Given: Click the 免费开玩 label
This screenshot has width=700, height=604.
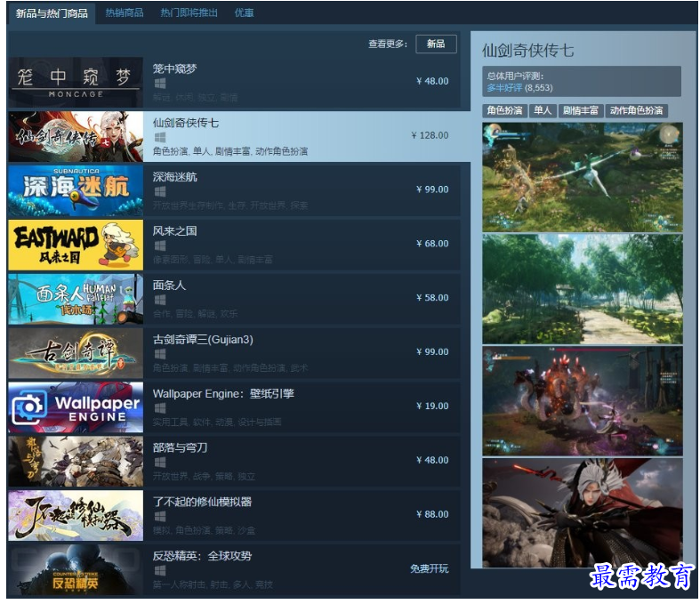Looking at the screenshot, I should pyautogui.click(x=430, y=568).
